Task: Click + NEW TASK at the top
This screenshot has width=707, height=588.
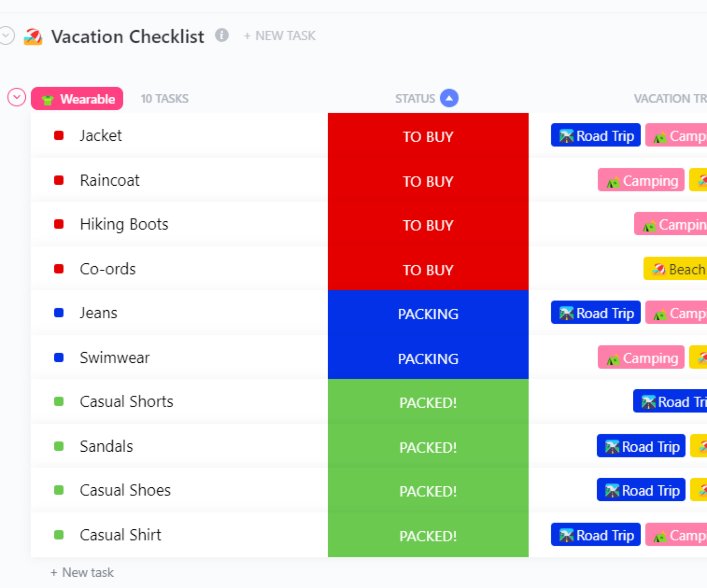Action: [279, 36]
